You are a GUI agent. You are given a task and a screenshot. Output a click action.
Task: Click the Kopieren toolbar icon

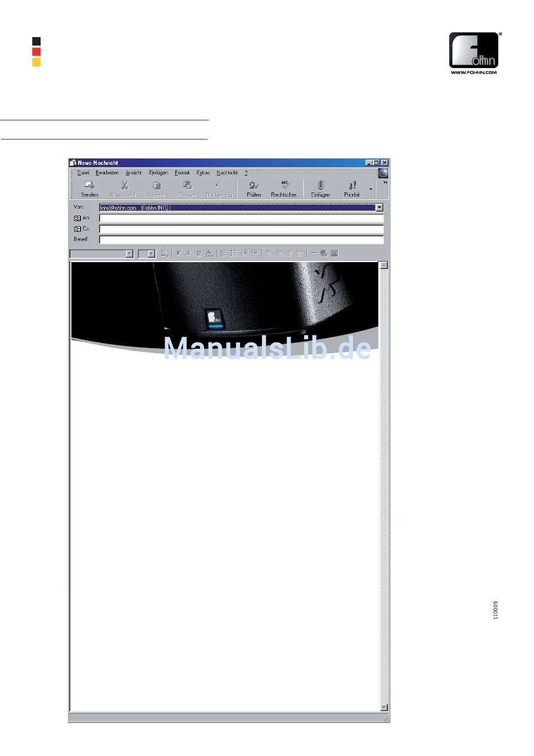pyautogui.click(x=156, y=185)
